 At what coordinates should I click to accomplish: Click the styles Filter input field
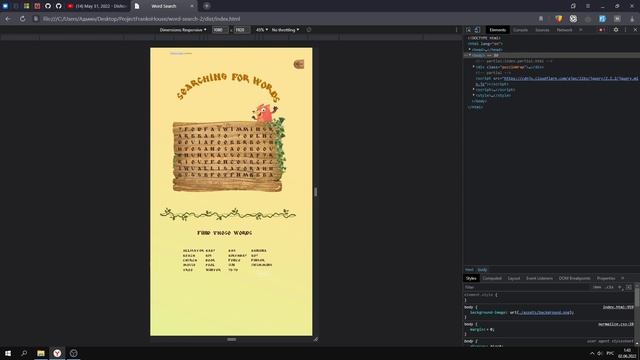point(527,287)
